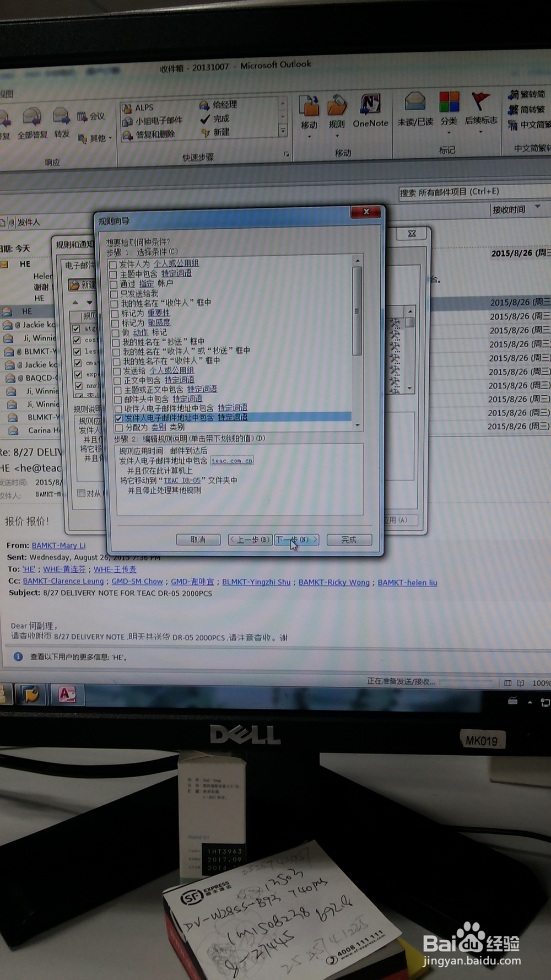Open the orange app icon in the taskbar
Image resolution: width=551 pixels, height=980 pixels.
tap(31, 694)
